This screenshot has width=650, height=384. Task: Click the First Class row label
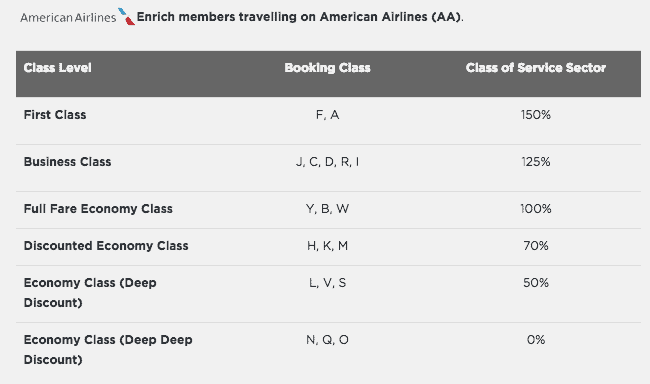(x=55, y=114)
